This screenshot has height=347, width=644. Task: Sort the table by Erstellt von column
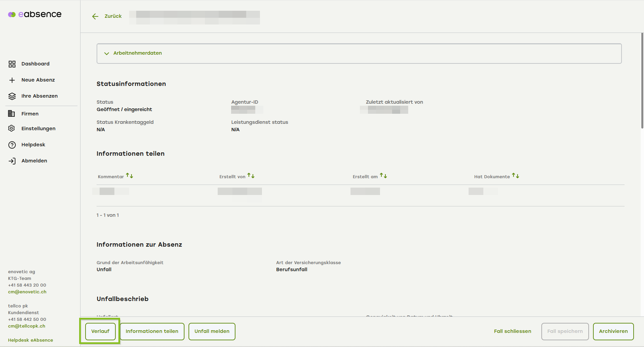click(x=251, y=176)
